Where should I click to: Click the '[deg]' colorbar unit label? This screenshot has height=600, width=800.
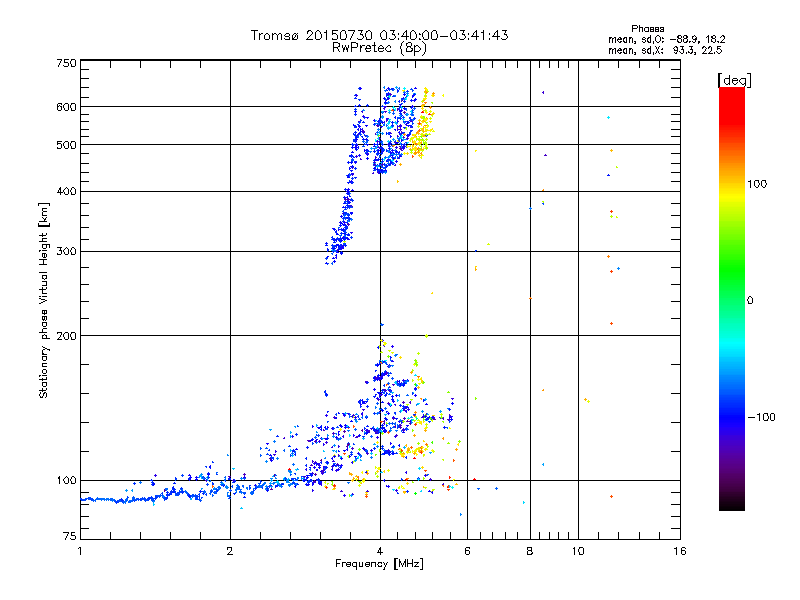(734, 81)
